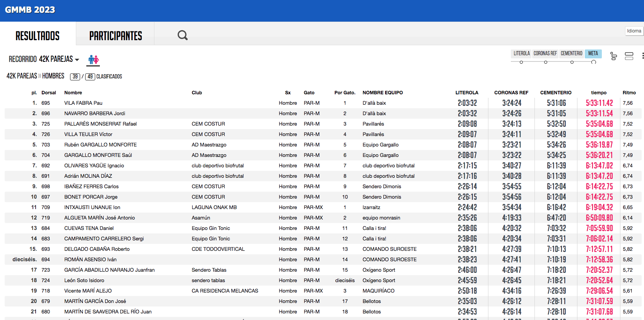
Task: Select the Resultados tab
Action: click(x=38, y=36)
